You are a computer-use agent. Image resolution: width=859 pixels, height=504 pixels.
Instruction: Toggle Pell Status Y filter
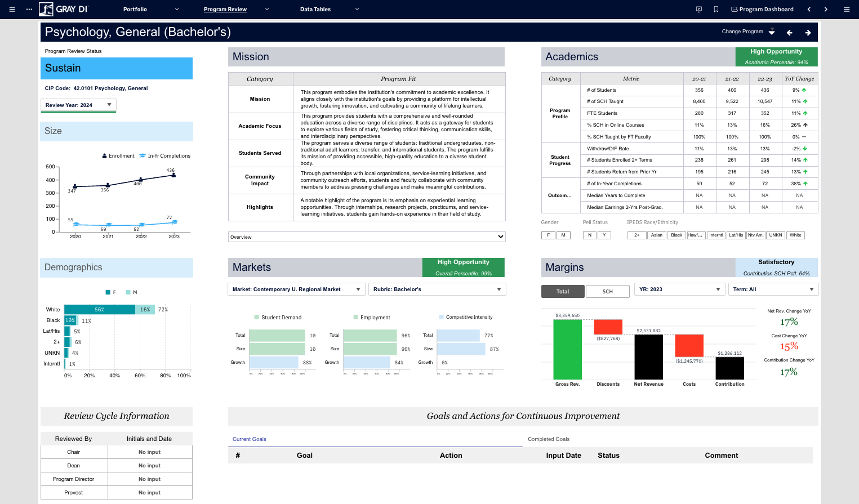click(604, 235)
